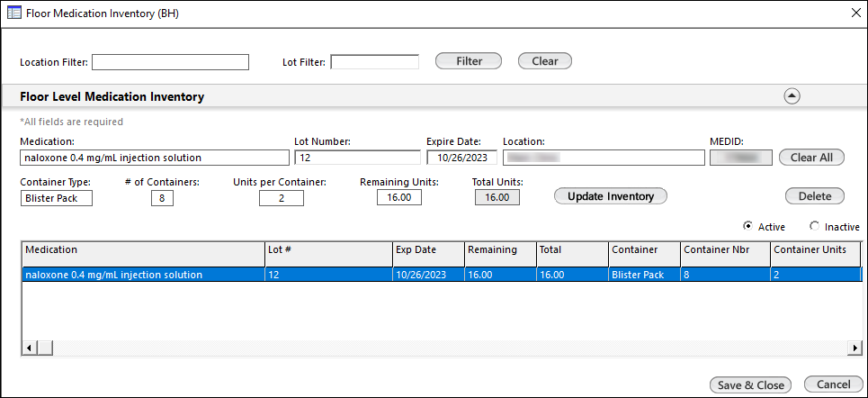Click into the Location Filter field
This screenshot has height=398, width=868.
click(170, 62)
